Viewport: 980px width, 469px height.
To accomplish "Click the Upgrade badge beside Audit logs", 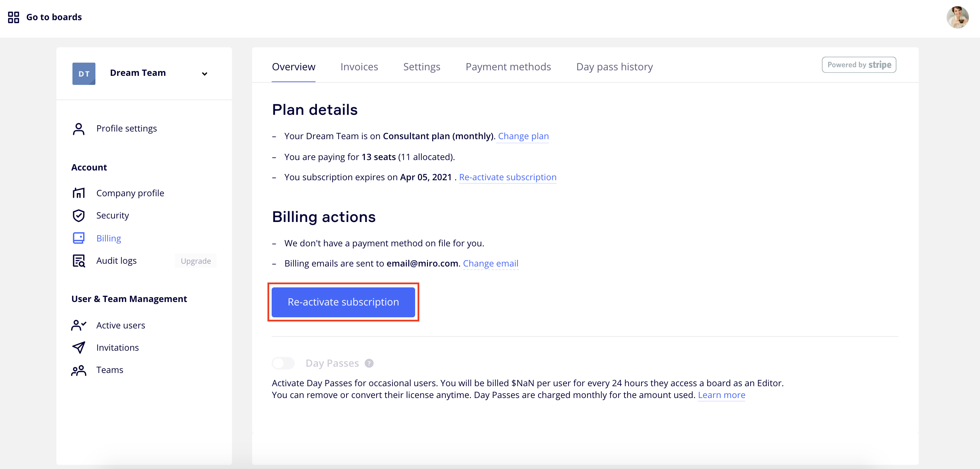I will (x=195, y=261).
